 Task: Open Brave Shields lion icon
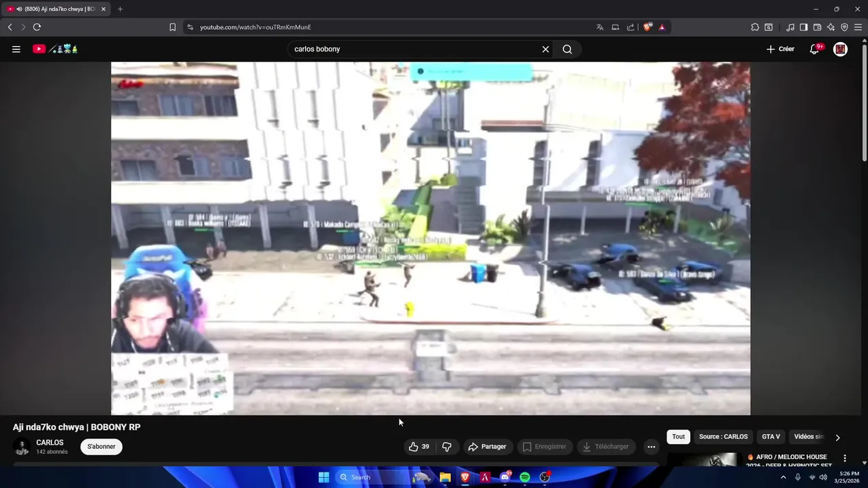tap(648, 27)
